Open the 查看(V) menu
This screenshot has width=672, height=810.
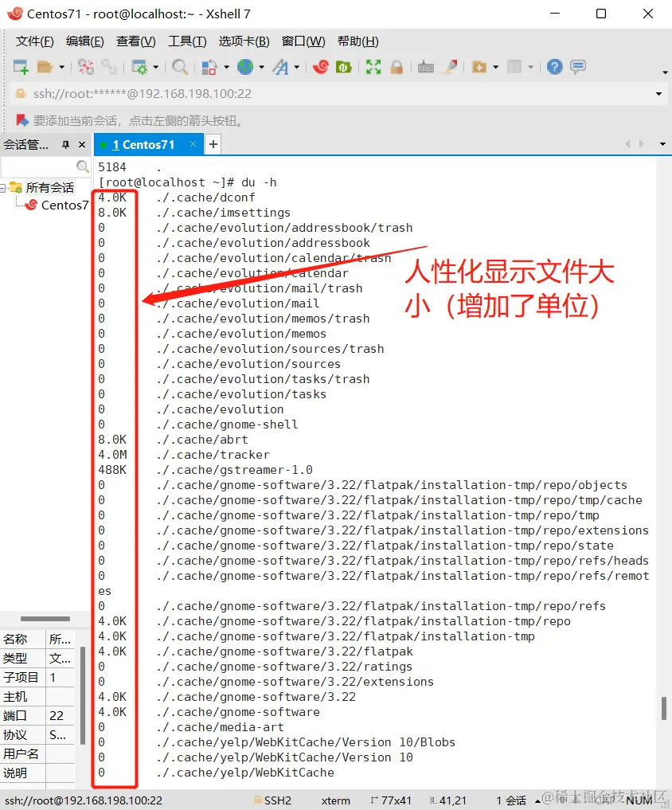click(136, 41)
